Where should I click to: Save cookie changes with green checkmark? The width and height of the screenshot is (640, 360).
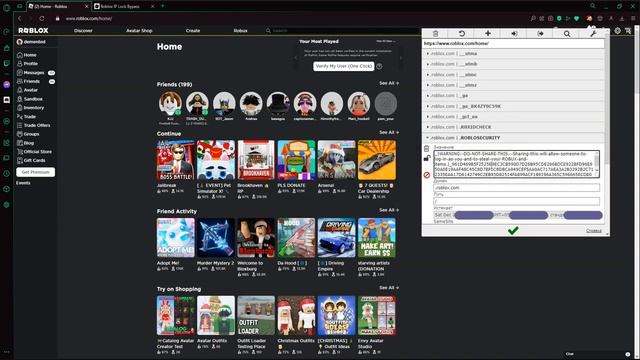click(x=513, y=231)
